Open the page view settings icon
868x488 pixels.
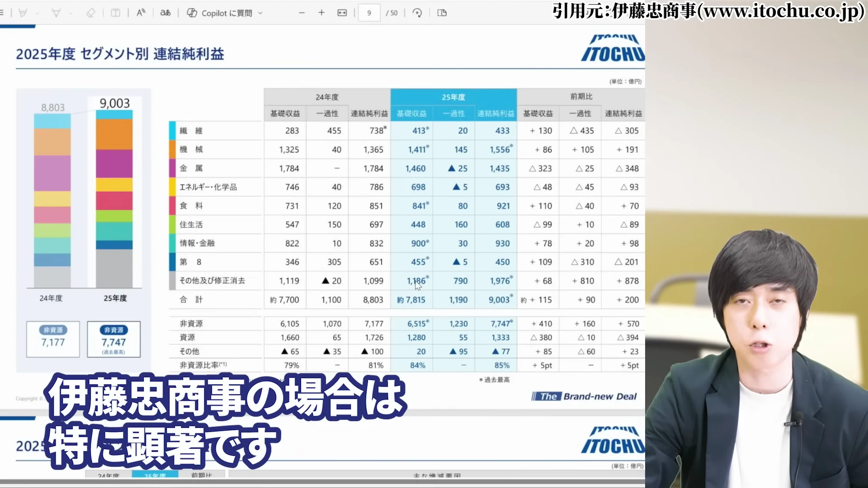[442, 13]
